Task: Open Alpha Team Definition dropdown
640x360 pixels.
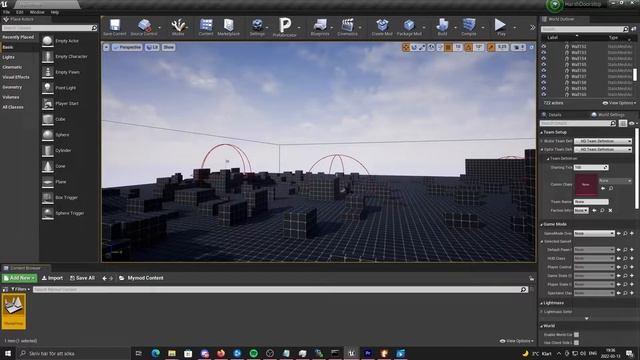Action: coord(603,150)
